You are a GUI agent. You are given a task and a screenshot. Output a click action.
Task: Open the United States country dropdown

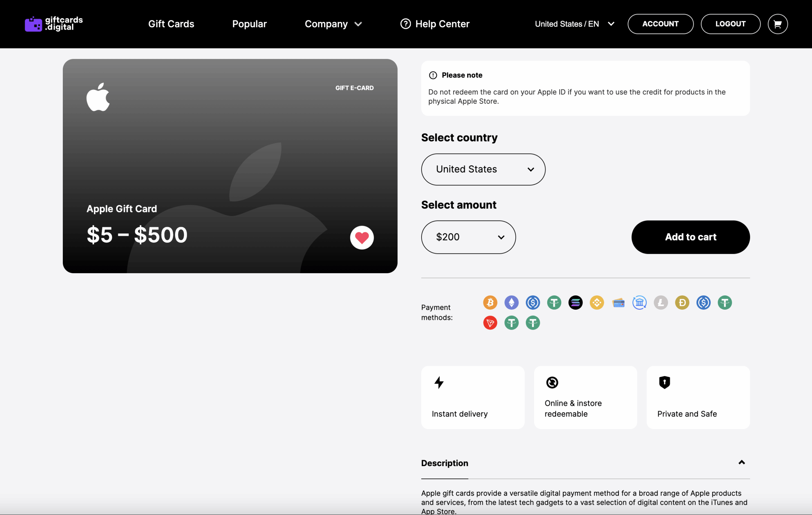pos(483,169)
